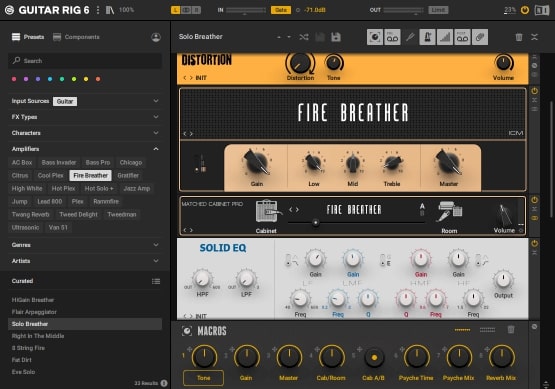555x389 pixels.
Task: Select the Tone macro label
Action: click(x=204, y=378)
